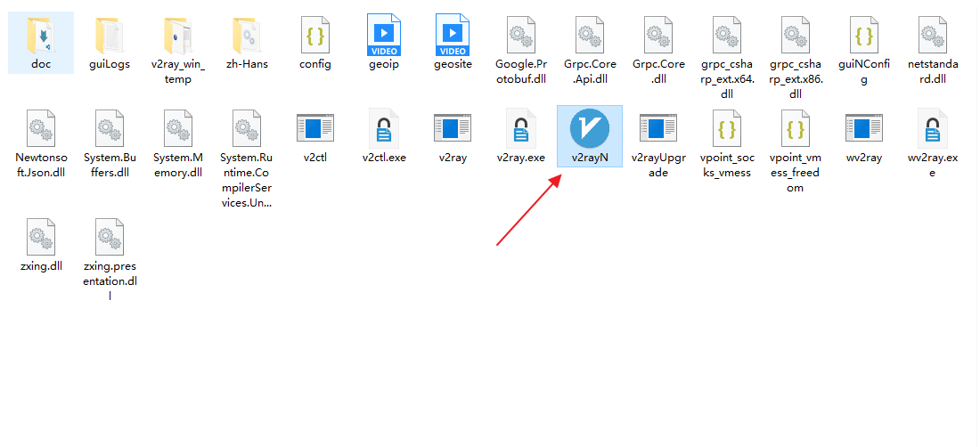Click the Grpc.Core.dll file icon
The width and height of the screenshot is (980, 447).
(658, 36)
